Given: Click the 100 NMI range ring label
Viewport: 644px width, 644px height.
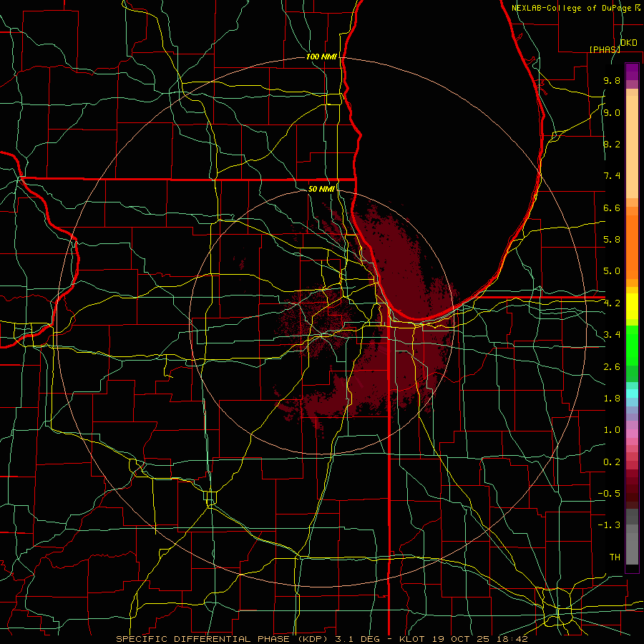Looking at the screenshot, I should click(x=321, y=57).
